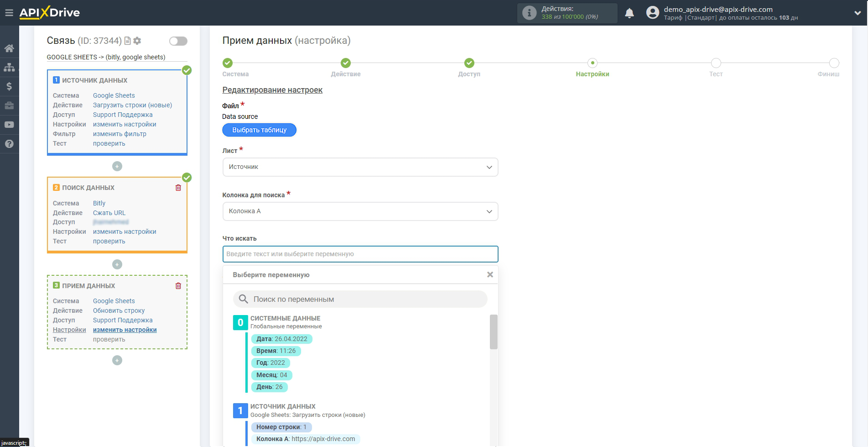Click изменить настройки in Источник данных

(125, 124)
